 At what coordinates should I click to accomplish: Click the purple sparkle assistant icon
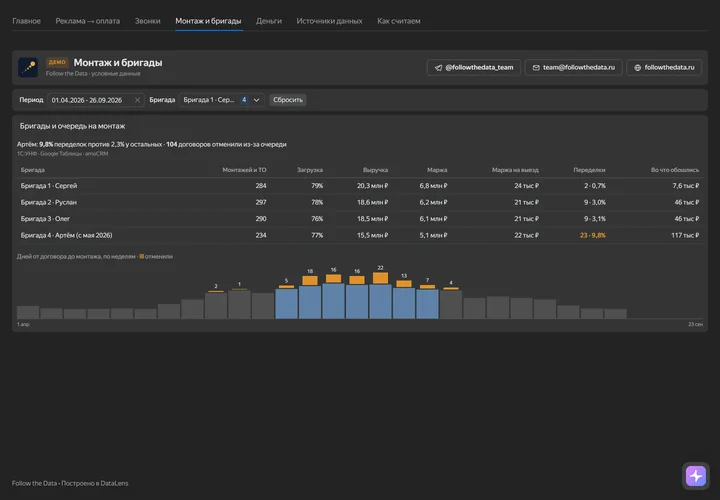point(696,476)
